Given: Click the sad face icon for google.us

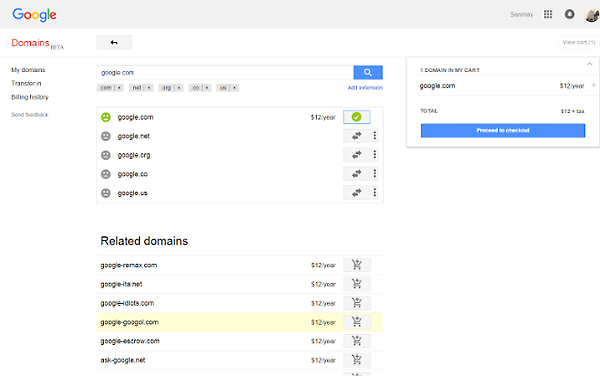Looking at the screenshot, I should pyautogui.click(x=106, y=193).
